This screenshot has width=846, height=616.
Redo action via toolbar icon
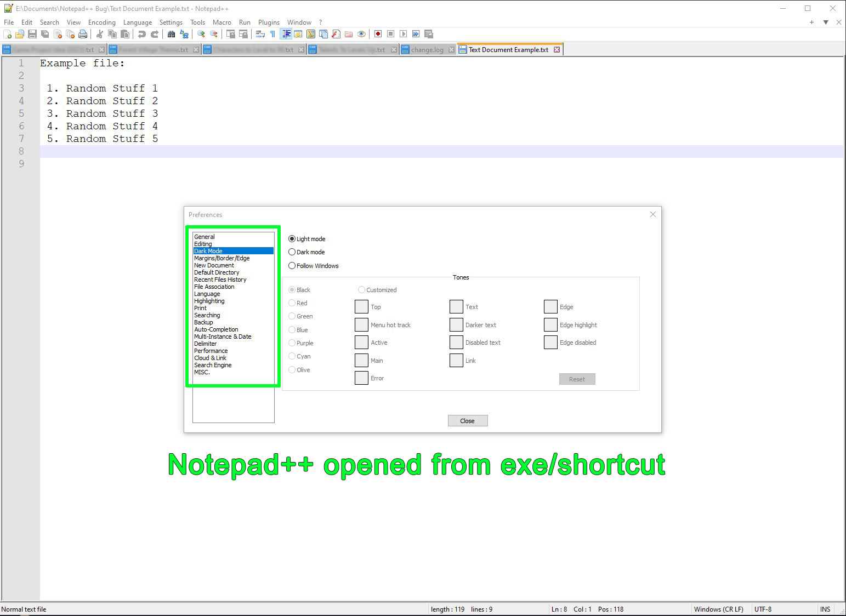click(155, 34)
